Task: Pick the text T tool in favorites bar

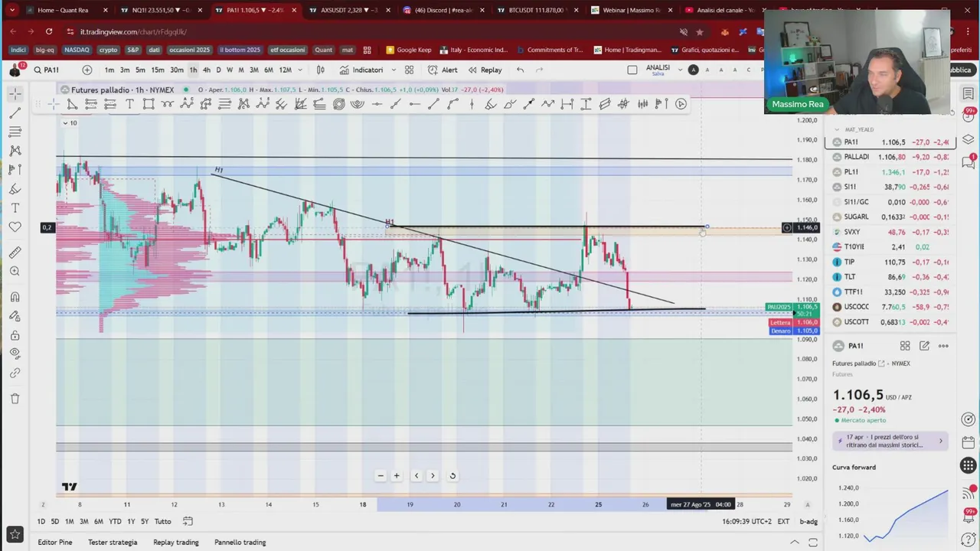Action: pyautogui.click(x=129, y=104)
